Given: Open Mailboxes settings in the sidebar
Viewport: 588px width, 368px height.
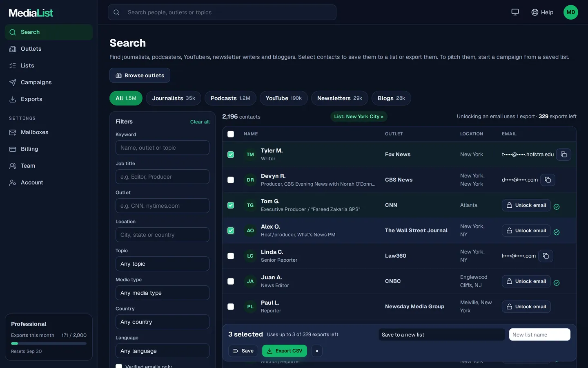Looking at the screenshot, I should (49, 132).
